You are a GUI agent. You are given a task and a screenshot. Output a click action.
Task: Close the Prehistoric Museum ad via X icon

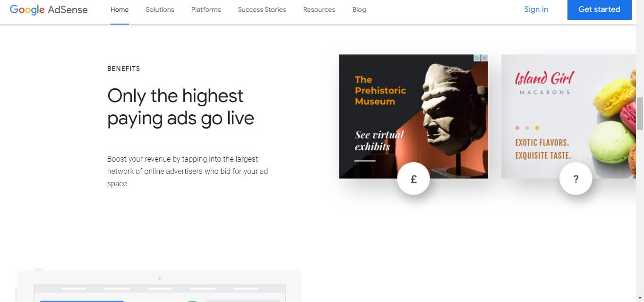pos(484,58)
